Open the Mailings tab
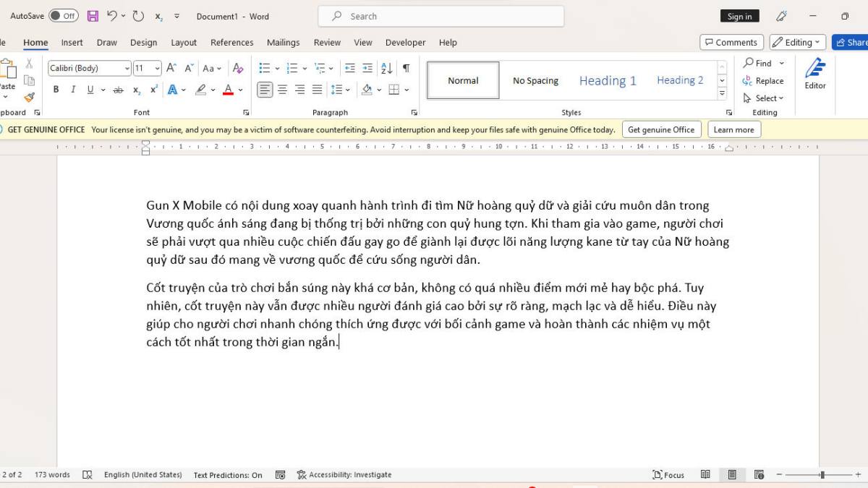Image resolution: width=868 pixels, height=488 pixels. click(x=284, y=43)
